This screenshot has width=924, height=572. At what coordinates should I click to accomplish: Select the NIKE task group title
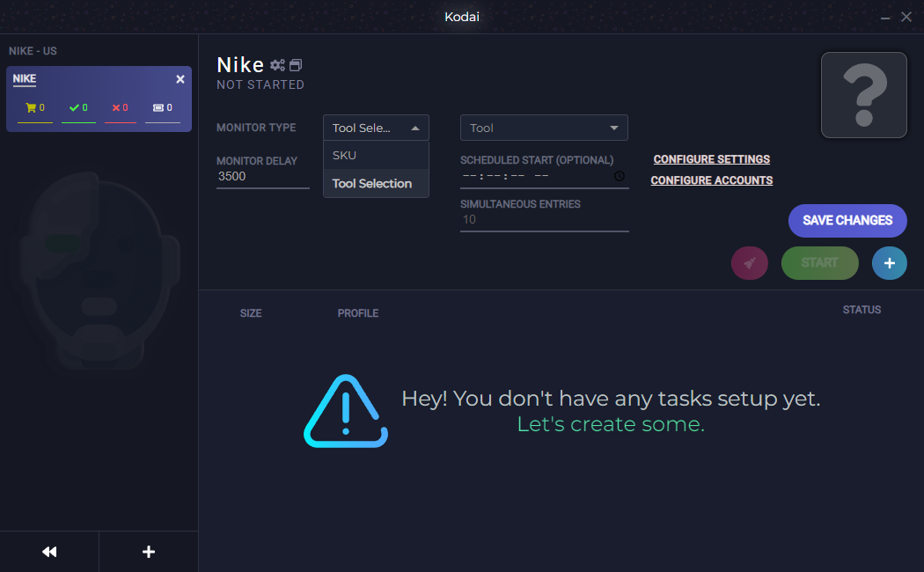tap(24, 79)
